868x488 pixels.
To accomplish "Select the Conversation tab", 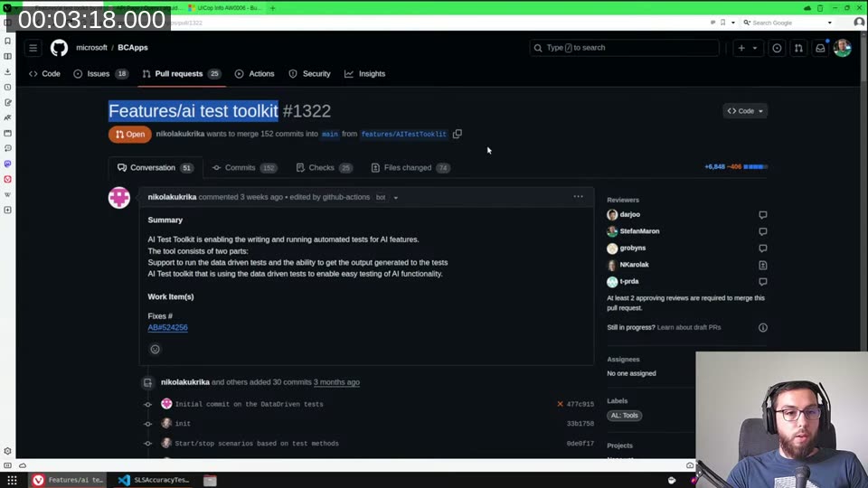I will (156, 168).
